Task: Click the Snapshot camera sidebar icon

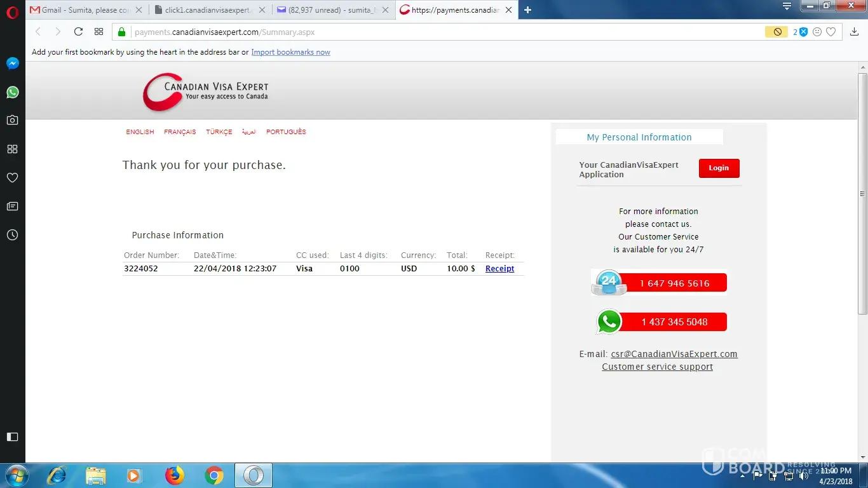Action: (x=12, y=120)
